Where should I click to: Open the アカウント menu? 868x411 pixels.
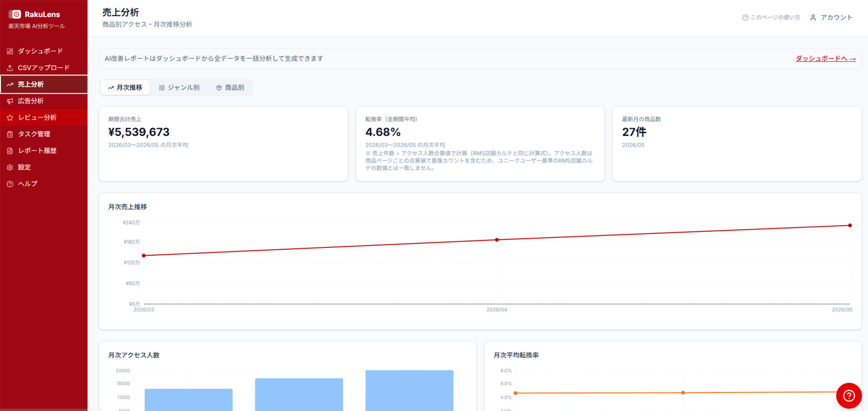831,17
